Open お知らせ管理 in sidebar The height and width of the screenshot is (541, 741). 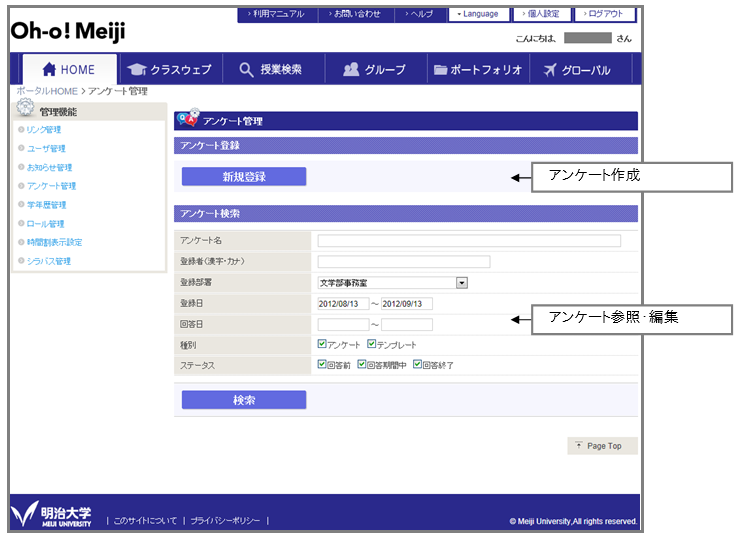click(x=49, y=167)
